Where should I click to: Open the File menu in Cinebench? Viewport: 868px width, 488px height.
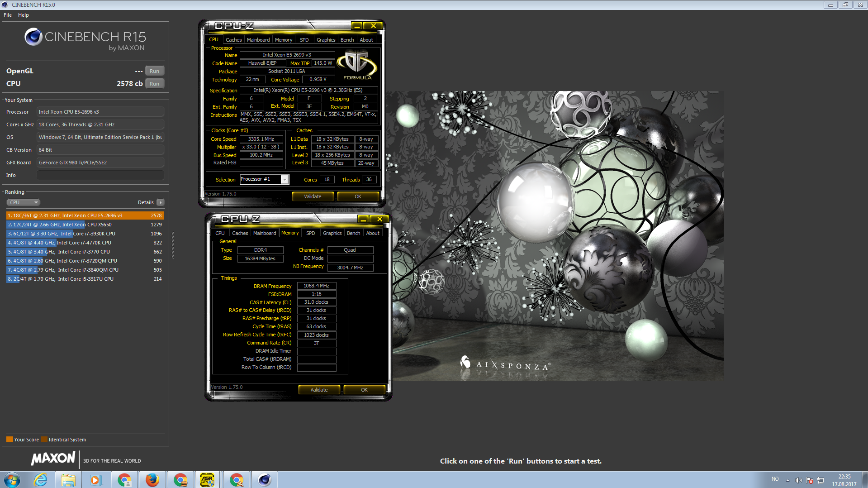[x=8, y=15]
